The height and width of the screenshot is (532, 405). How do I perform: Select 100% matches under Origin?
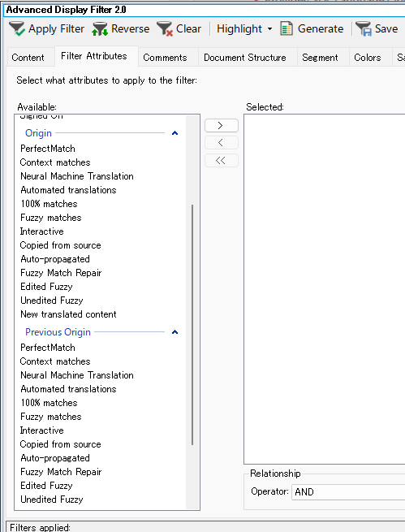(49, 204)
